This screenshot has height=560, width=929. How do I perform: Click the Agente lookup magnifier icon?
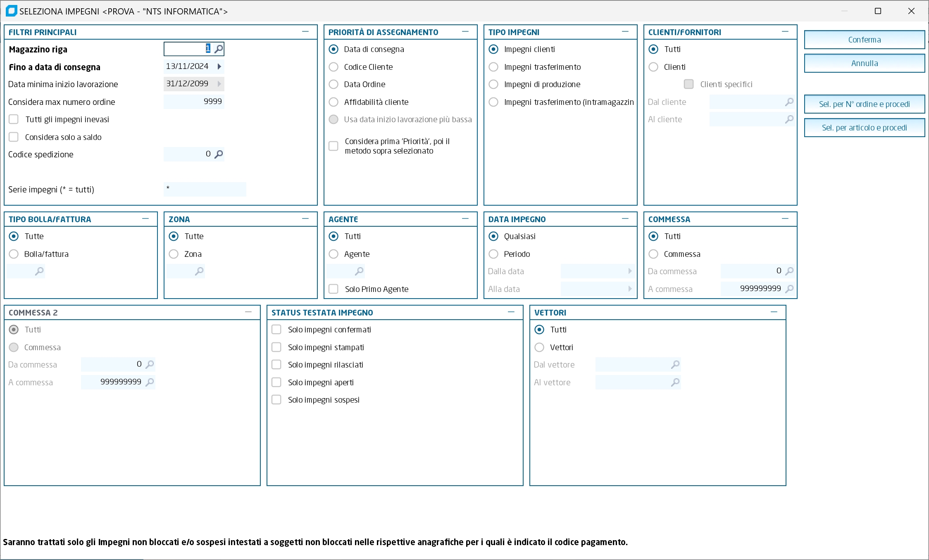click(x=359, y=271)
